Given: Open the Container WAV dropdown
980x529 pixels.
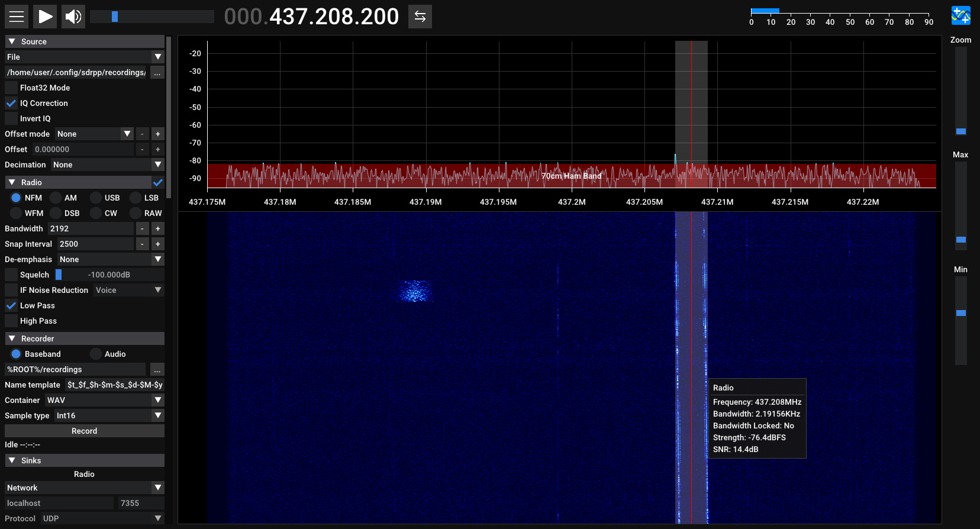Looking at the screenshot, I should click(x=104, y=401).
